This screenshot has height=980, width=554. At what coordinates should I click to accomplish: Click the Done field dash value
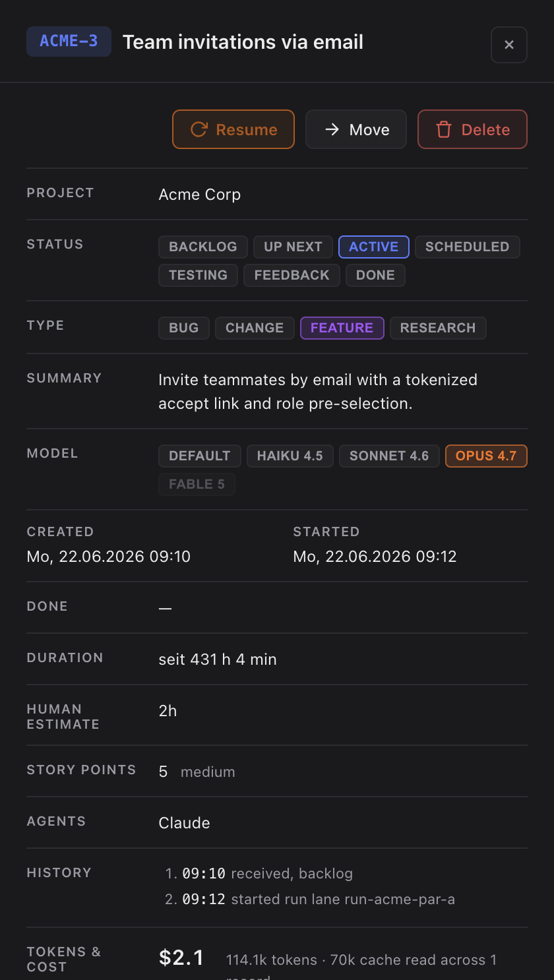[x=165, y=608]
